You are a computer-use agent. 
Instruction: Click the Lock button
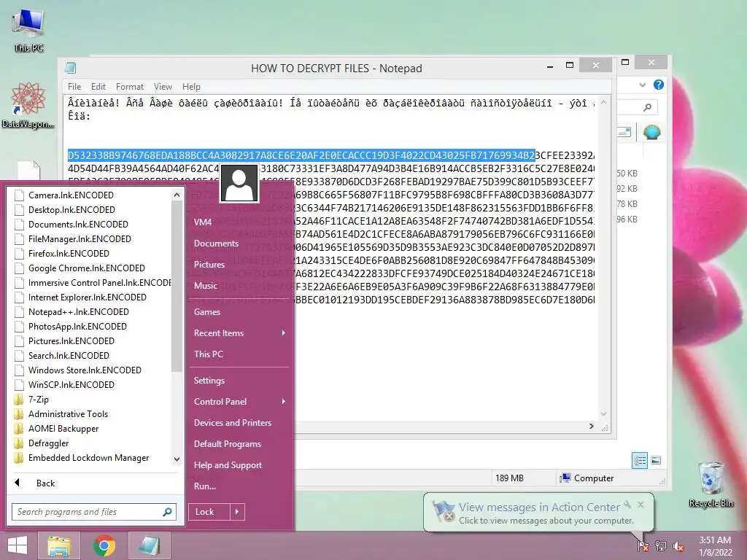click(209, 512)
